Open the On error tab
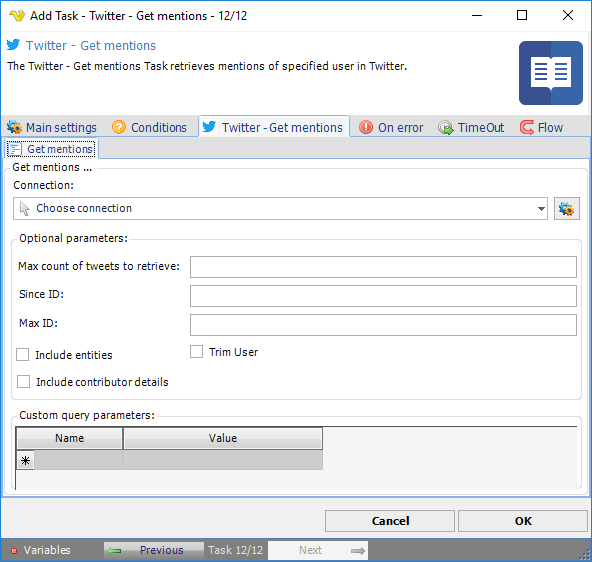This screenshot has height=562, width=592. pos(391,127)
